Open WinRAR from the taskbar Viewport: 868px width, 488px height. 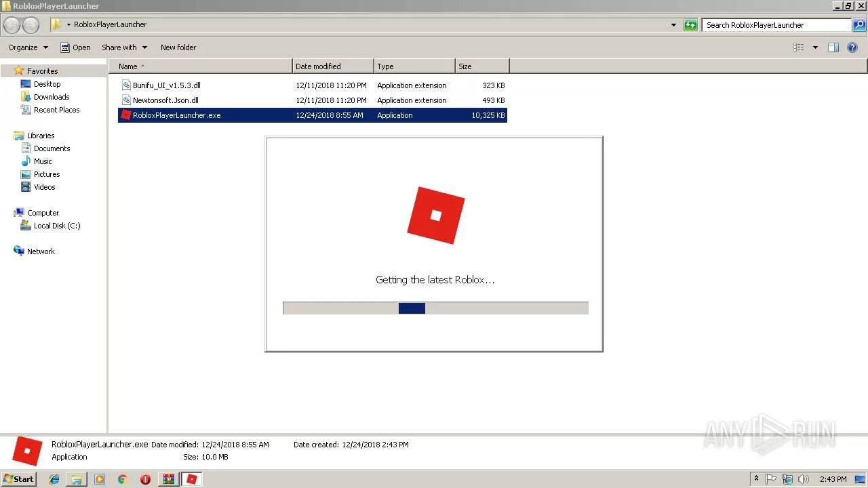click(x=168, y=479)
